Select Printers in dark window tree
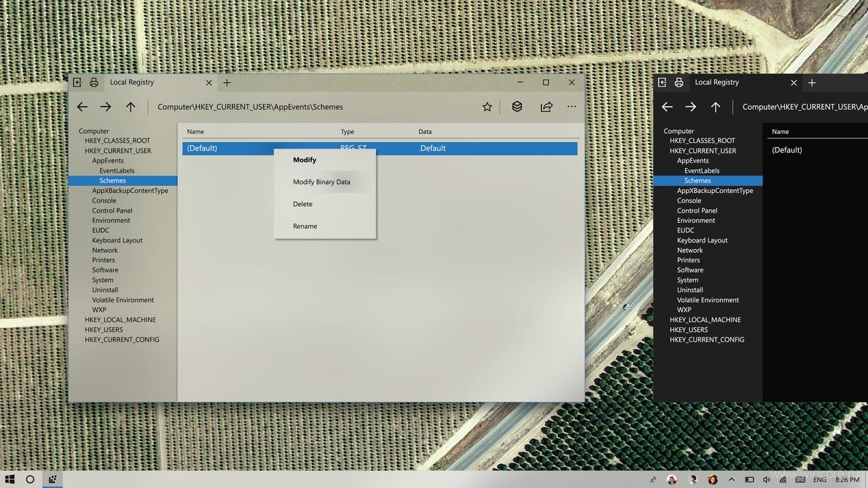Screen dimensions: 868x488 [688, 260]
